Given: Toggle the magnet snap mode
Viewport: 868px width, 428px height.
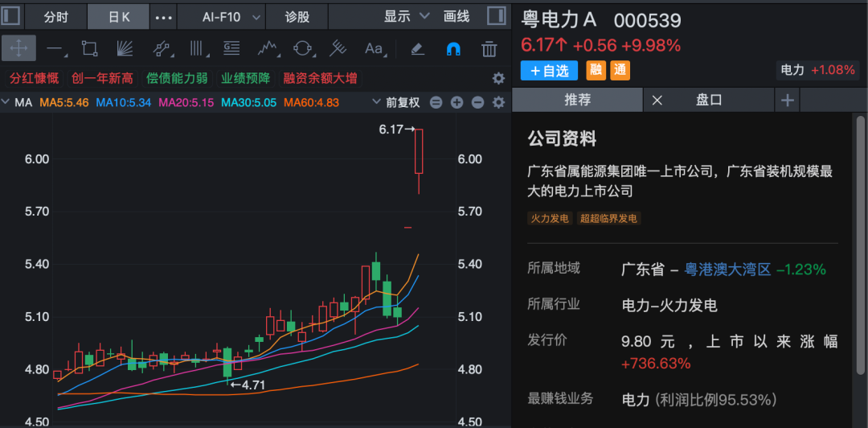Looking at the screenshot, I should 452,48.
